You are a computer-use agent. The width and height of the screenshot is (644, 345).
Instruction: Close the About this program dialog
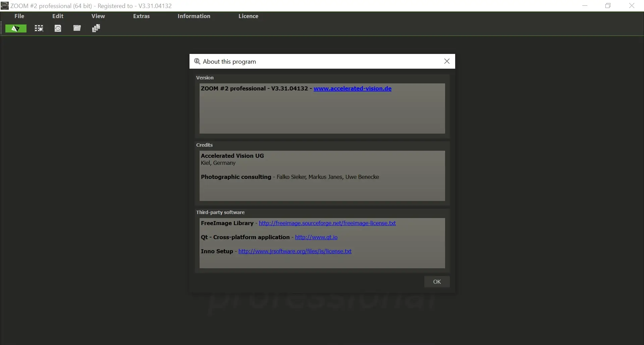point(447,61)
